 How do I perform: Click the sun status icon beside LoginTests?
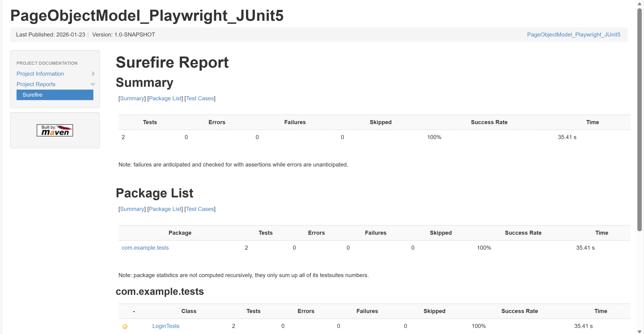coord(125,326)
